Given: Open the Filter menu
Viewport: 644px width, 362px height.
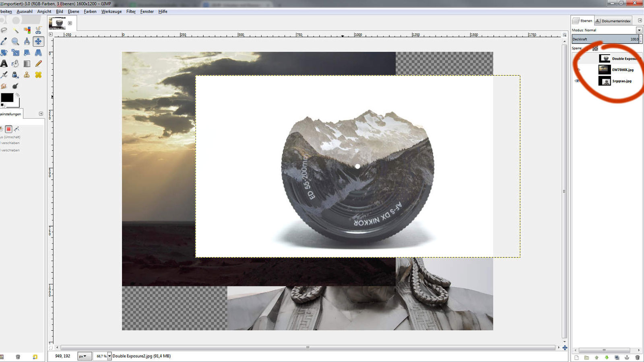Looking at the screenshot, I should click(131, 11).
